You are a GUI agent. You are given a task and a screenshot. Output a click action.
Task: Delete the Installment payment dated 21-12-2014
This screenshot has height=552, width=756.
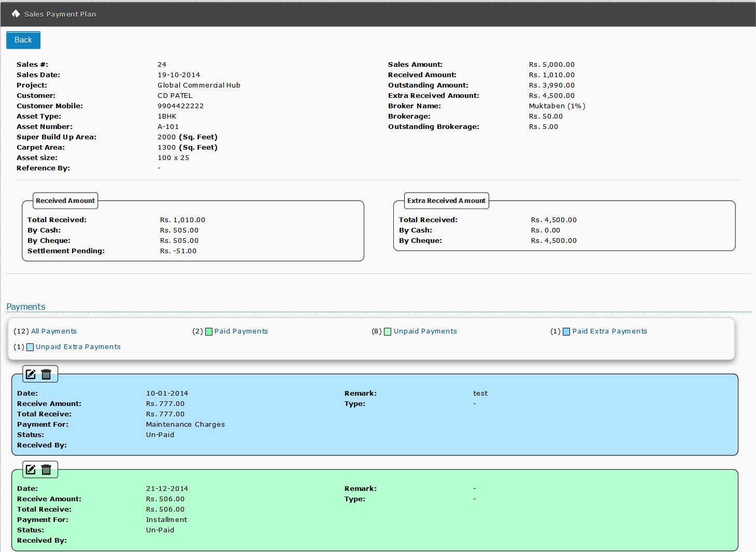46,470
